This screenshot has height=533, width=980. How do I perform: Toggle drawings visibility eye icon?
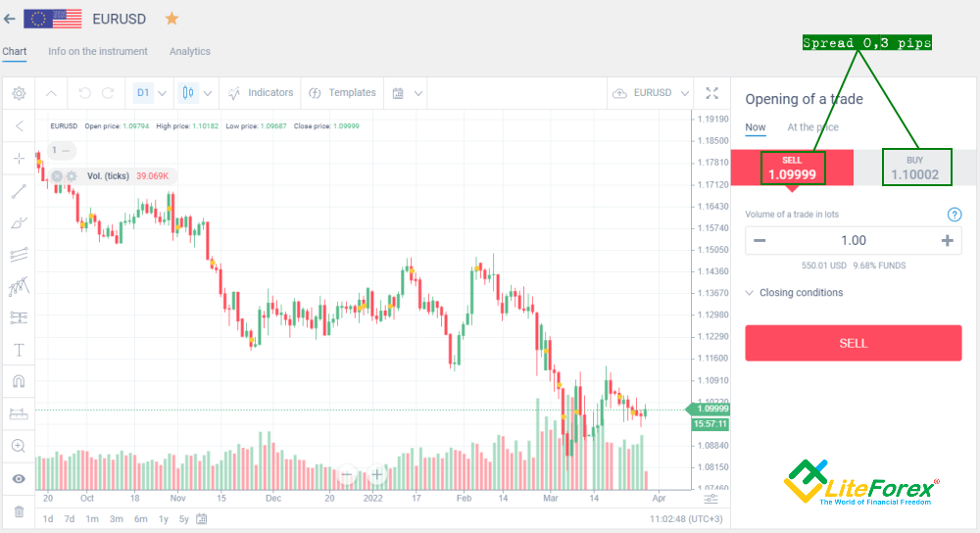(x=19, y=479)
